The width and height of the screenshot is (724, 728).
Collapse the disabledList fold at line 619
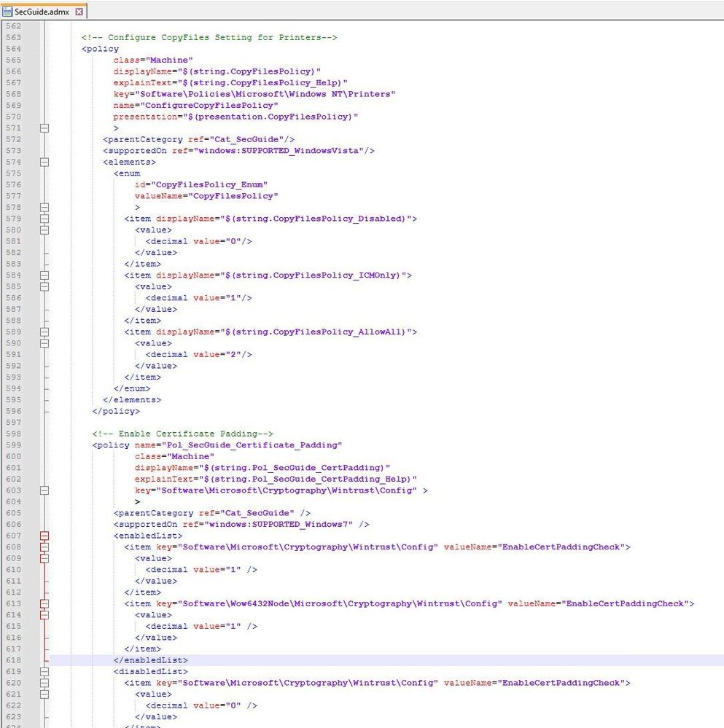point(44,672)
